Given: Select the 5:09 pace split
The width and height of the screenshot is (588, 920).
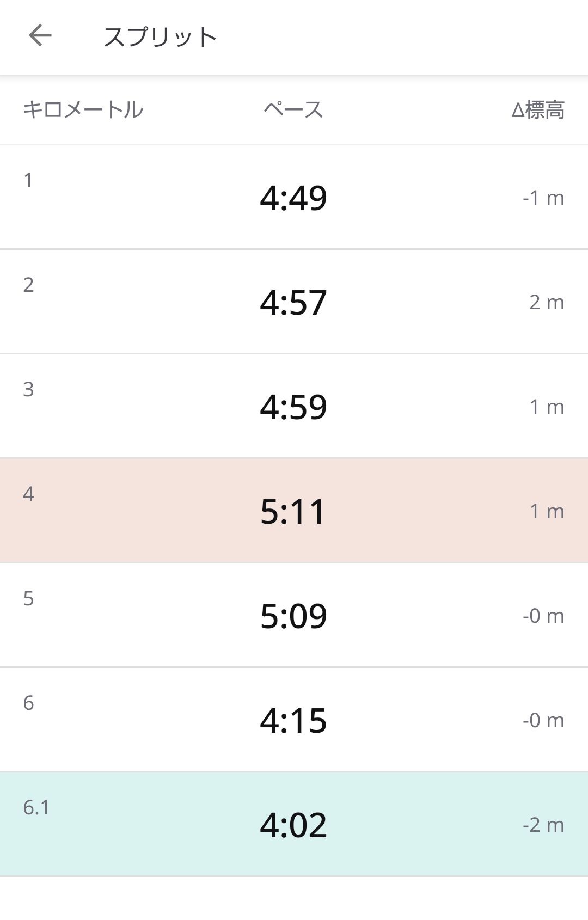Looking at the screenshot, I should coord(293,616).
